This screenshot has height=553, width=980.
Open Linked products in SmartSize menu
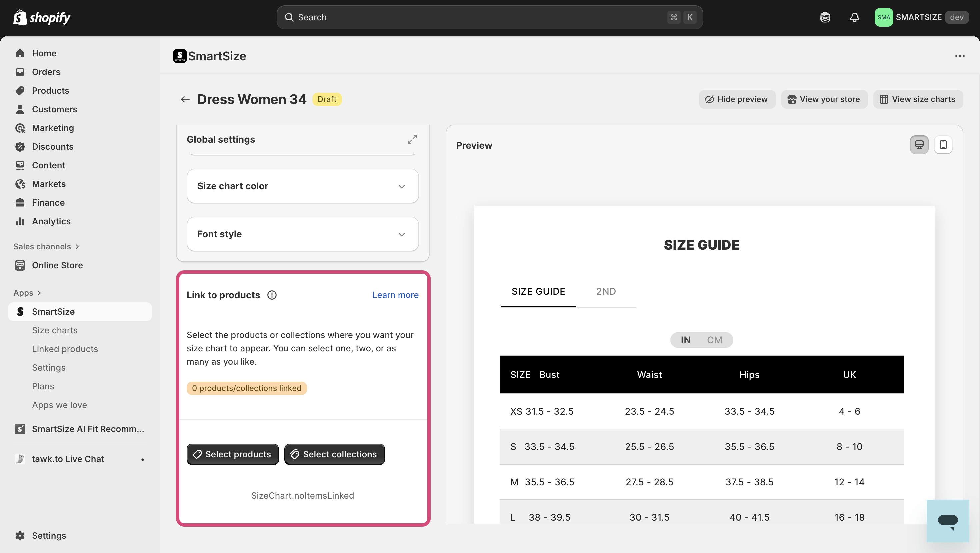click(65, 349)
